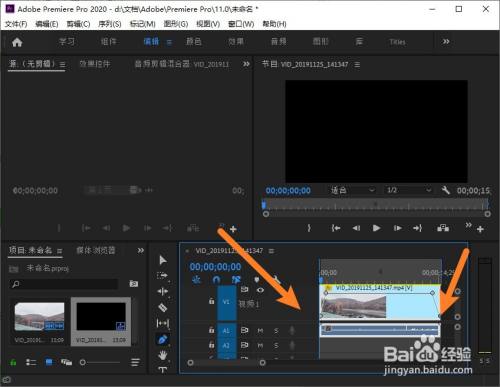Select the Track Select Forward tool
Viewport: 500px width, 387px height.
(162, 276)
